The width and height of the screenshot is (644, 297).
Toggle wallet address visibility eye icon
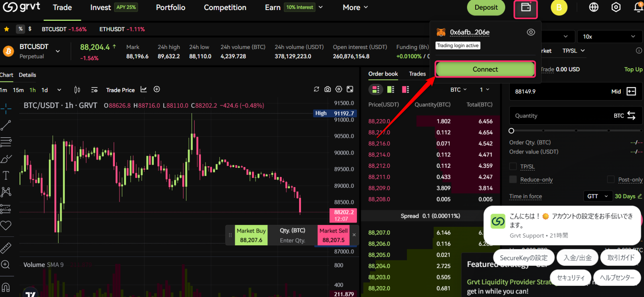tap(531, 32)
